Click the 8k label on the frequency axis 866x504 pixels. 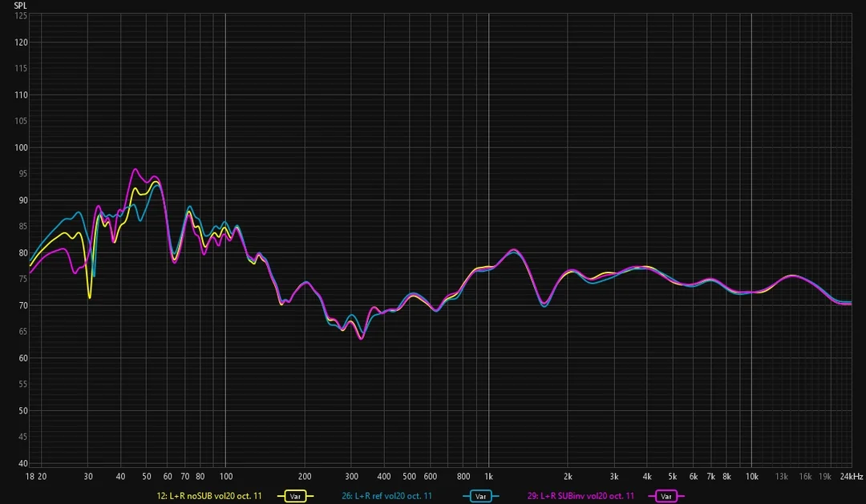pyautogui.click(x=726, y=477)
